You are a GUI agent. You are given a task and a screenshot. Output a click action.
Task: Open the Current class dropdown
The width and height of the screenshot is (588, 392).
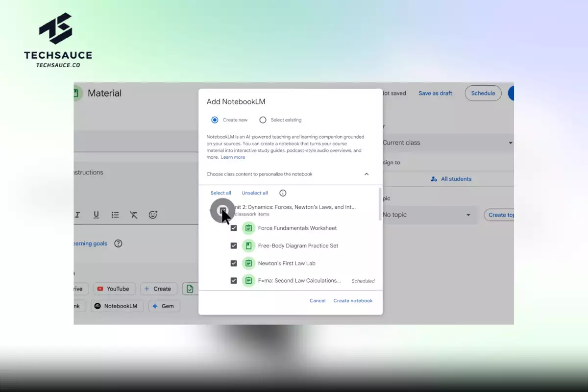click(447, 143)
